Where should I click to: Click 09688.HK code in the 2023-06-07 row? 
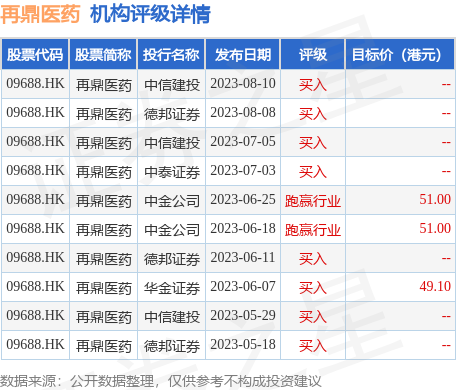pyautogui.click(x=35, y=286)
